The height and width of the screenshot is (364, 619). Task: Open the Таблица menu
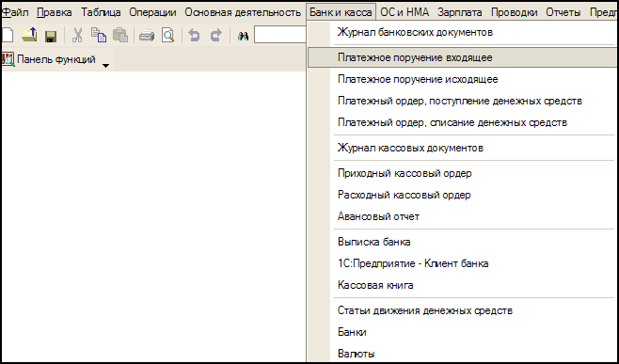(101, 12)
